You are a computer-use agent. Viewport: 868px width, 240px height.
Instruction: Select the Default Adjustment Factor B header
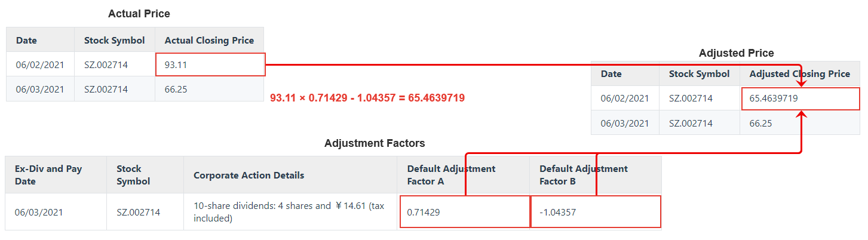coord(583,175)
